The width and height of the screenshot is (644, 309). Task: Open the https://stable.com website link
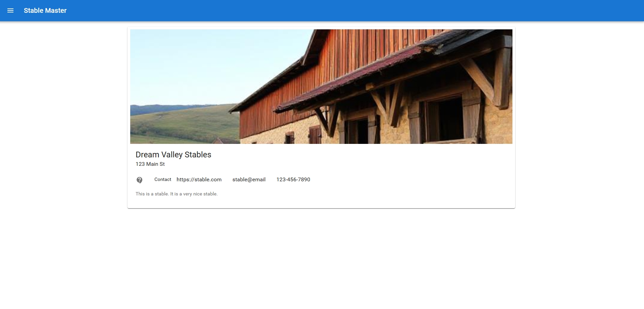point(199,180)
